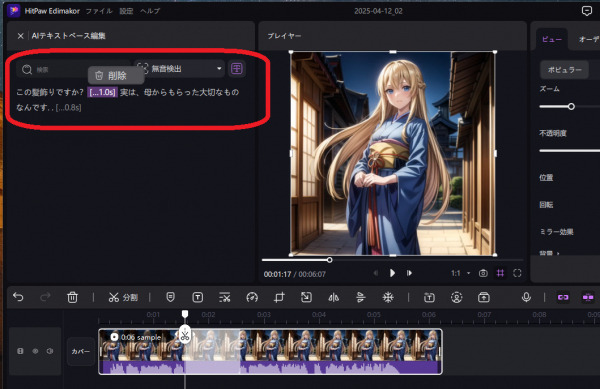Click the カバー cover button

(x=81, y=351)
